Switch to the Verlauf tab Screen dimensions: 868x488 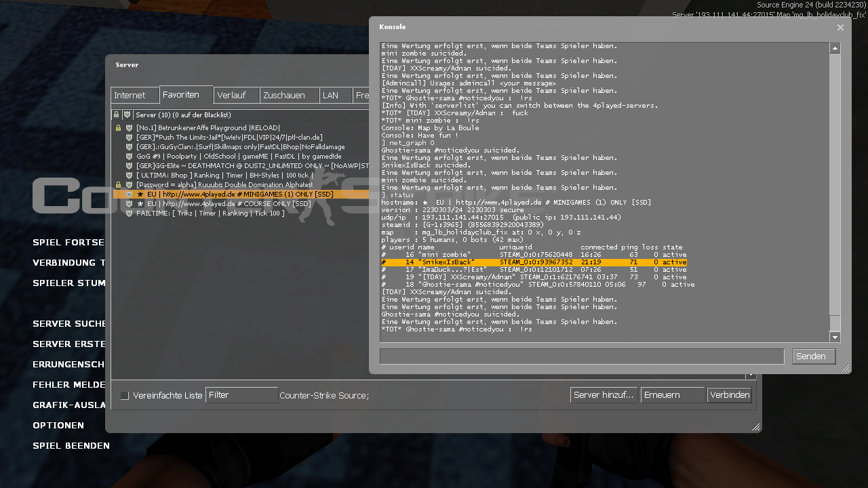point(236,95)
